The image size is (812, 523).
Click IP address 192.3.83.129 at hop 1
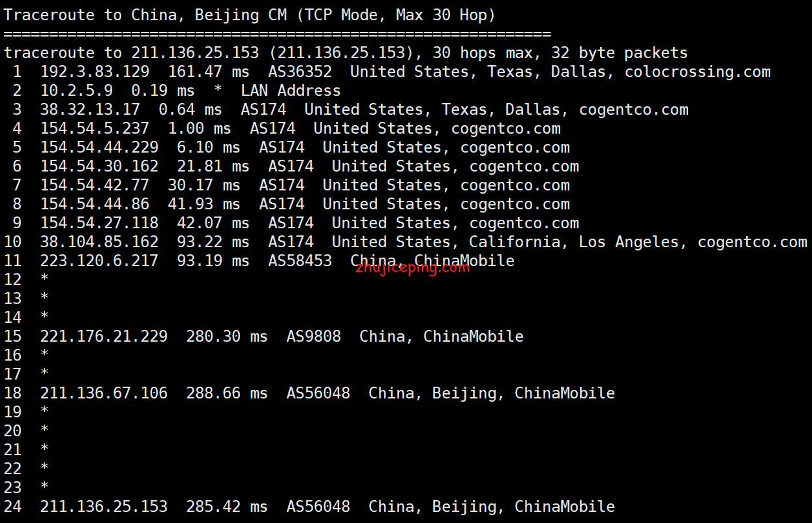(x=95, y=72)
